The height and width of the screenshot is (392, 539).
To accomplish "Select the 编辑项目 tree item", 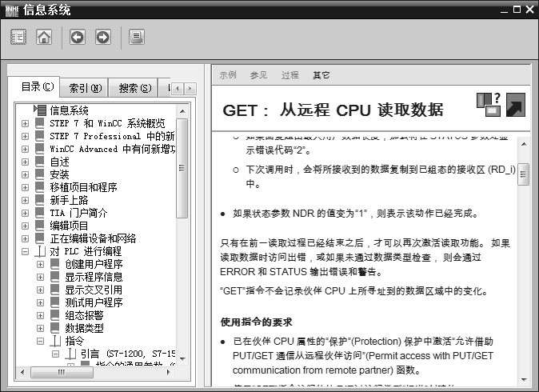I will [x=69, y=226].
